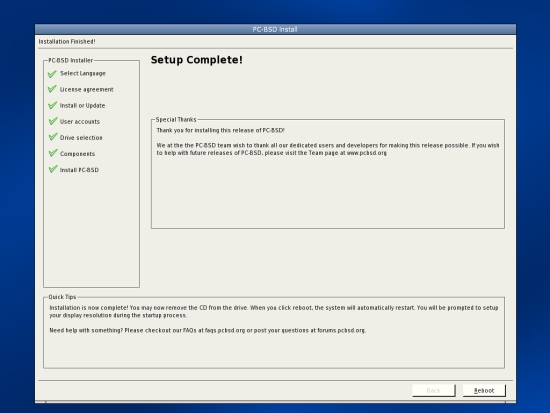Select the Install PC-BSD step label
550x413 pixels.
tap(79, 170)
